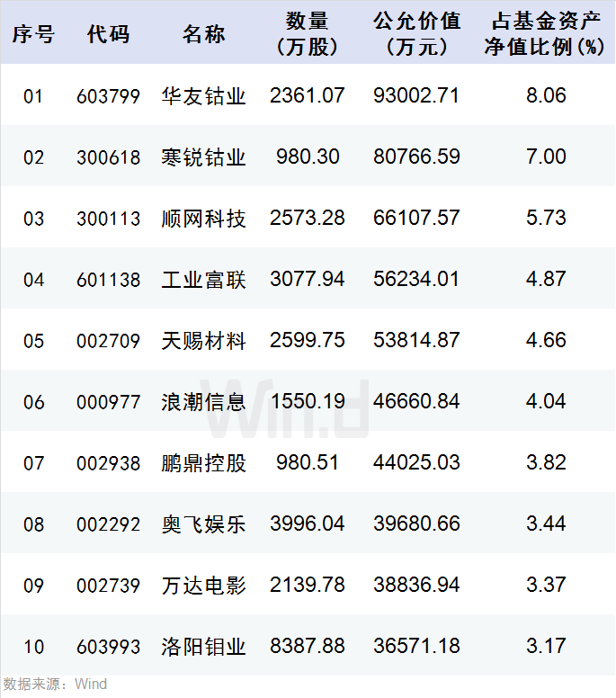Select stock code 601138

[108, 280]
